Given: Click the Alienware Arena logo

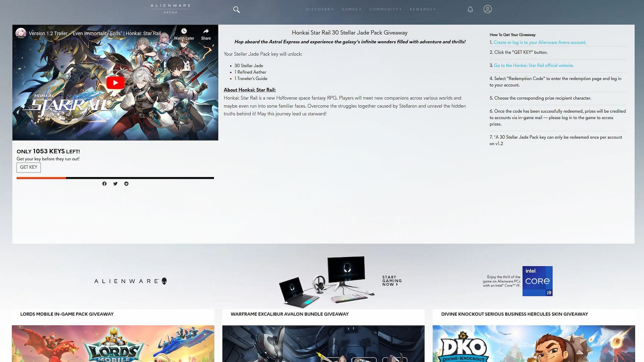Looking at the screenshot, I should tap(170, 9).
